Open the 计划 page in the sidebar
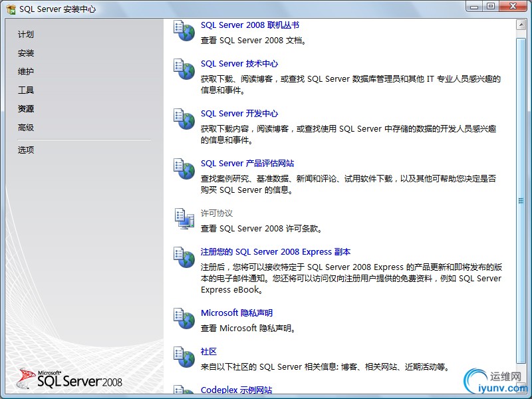 click(x=26, y=35)
